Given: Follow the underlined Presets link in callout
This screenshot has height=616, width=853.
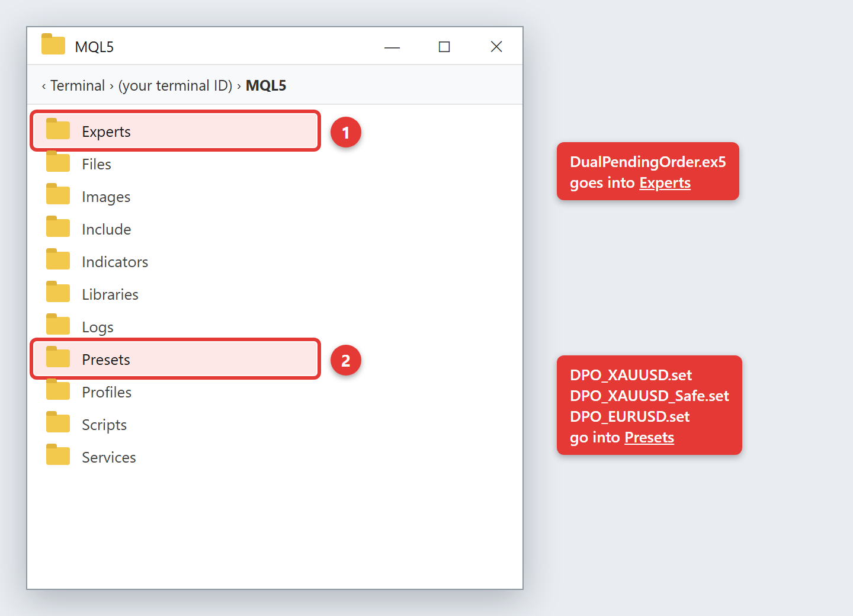Looking at the screenshot, I should pyautogui.click(x=649, y=438).
